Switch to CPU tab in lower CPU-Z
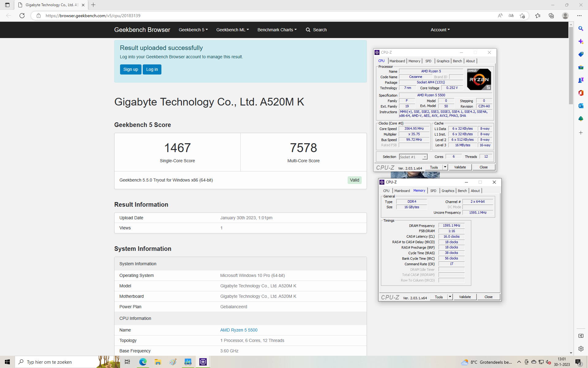 [386, 191]
